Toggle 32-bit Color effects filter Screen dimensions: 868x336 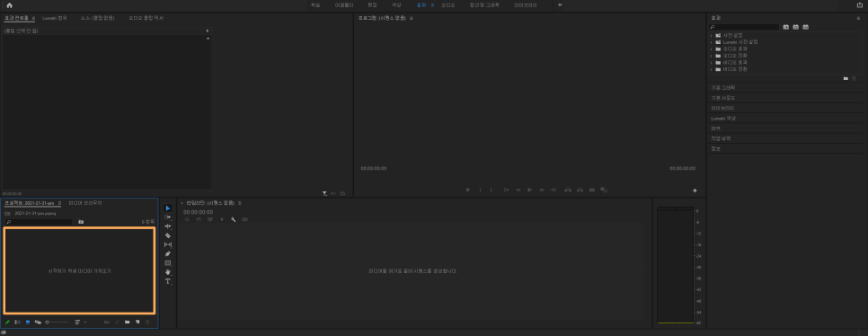tap(795, 27)
